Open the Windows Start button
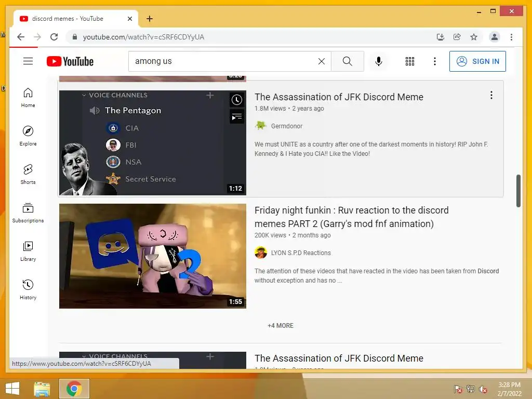 (x=12, y=389)
